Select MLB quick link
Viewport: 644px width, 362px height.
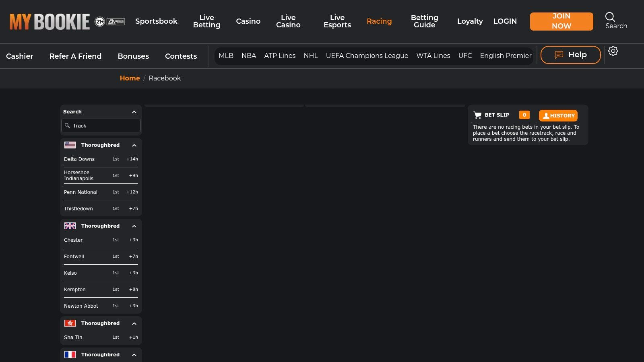coord(226,56)
